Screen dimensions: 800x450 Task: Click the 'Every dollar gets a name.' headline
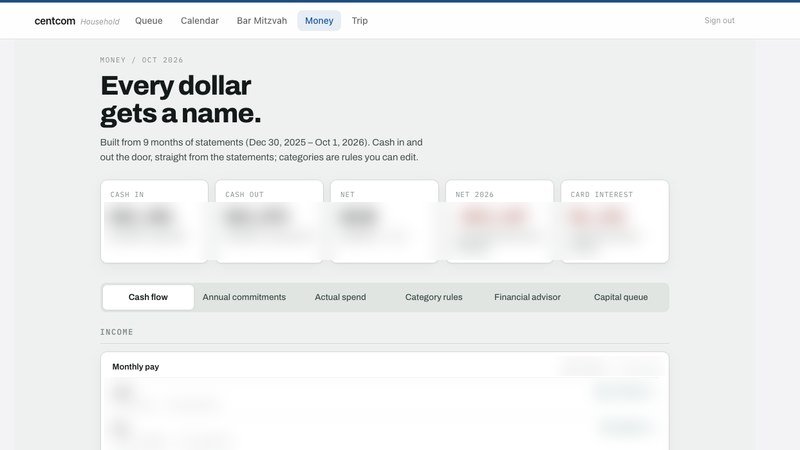pos(181,99)
